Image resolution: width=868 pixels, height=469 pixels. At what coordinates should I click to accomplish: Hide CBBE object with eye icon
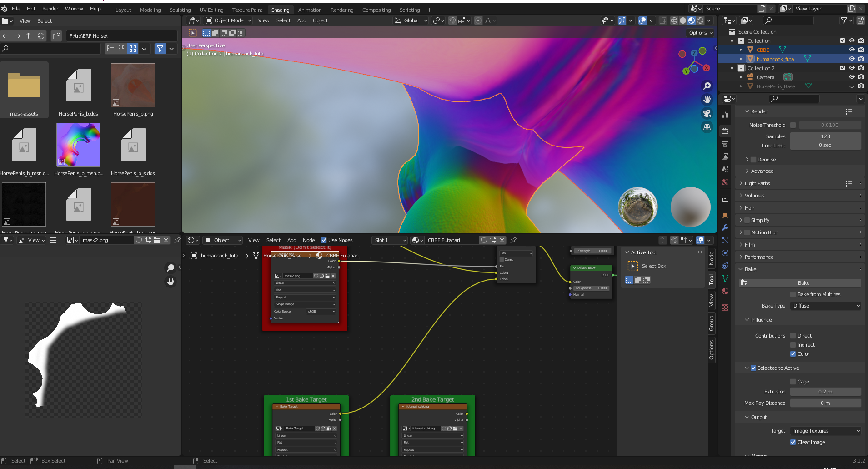point(852,50)
